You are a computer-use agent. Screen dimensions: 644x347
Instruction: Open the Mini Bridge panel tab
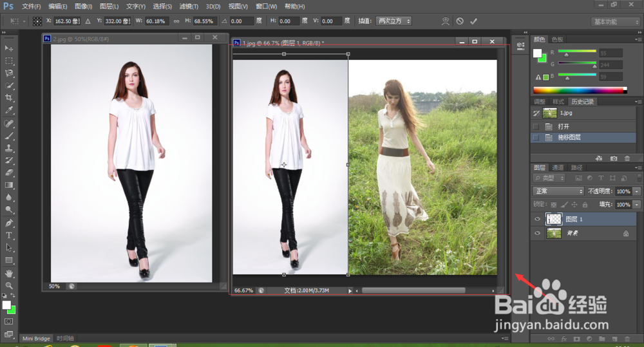(36, 338)
